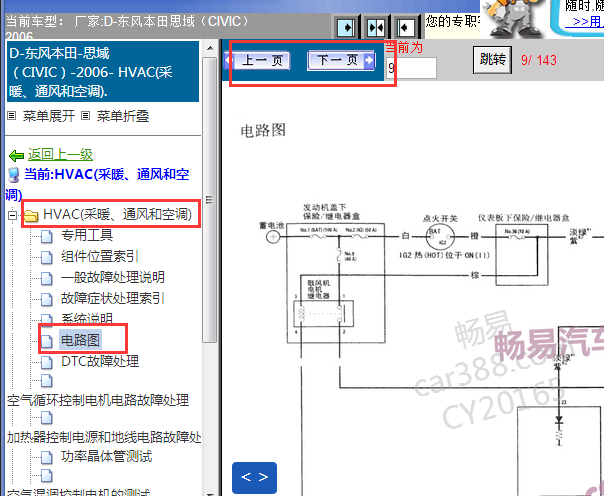
Task: Click the left panel scrollbar up arrow
Action: point(210,49)
